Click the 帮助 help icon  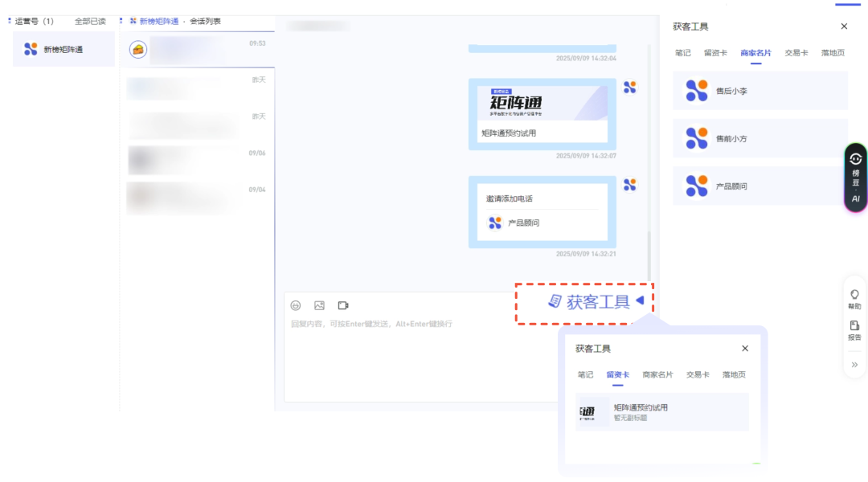pos(854,300)
